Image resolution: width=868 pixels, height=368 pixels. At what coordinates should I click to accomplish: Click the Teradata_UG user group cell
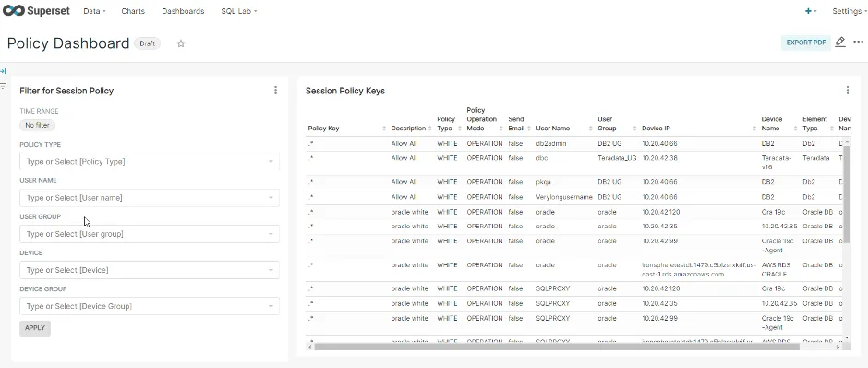617,158
